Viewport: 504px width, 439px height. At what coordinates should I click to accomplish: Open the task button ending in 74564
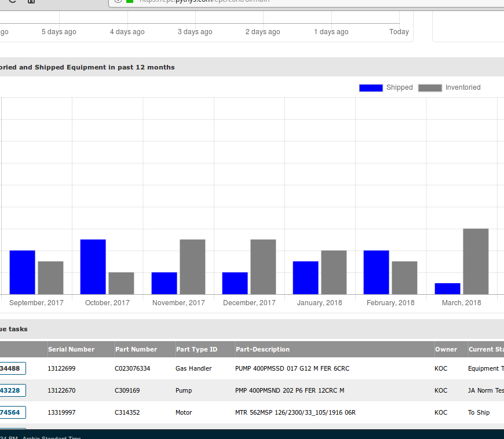[x=12, y=412]
